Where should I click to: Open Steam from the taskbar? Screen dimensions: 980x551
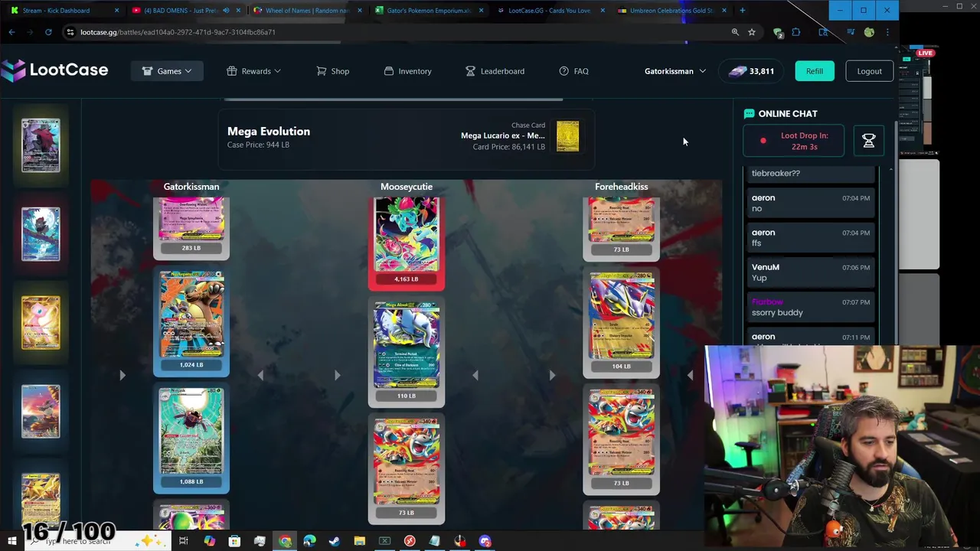point(335,541)
